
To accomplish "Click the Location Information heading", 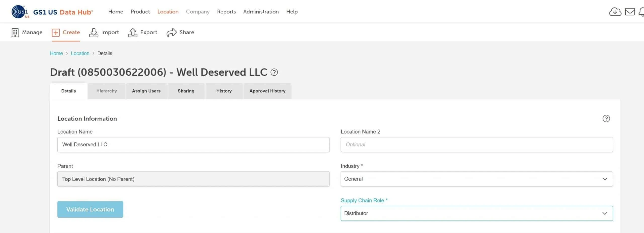I will 87,119.
